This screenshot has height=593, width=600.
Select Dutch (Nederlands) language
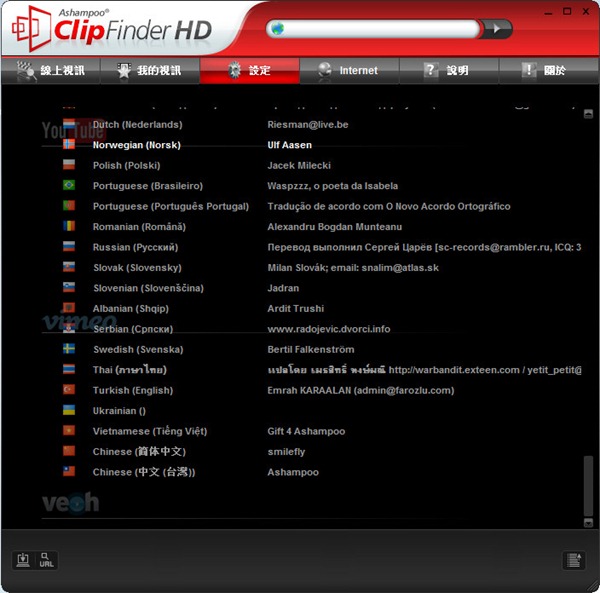[137, 124]
